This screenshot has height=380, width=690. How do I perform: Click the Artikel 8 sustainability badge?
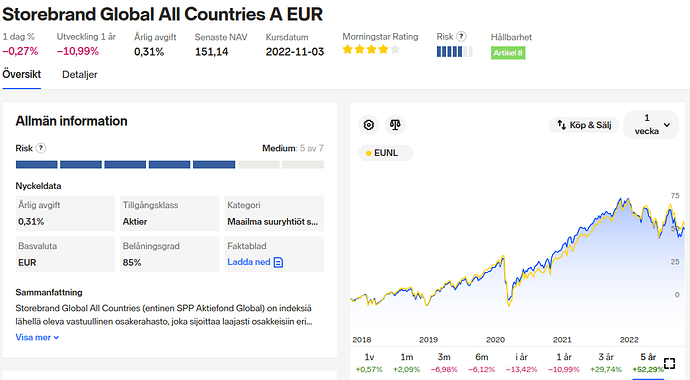[508, 53]
